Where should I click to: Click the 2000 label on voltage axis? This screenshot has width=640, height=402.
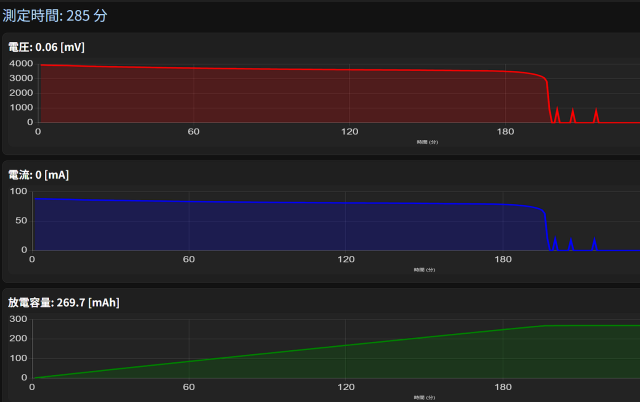click(x=21, y=93)
